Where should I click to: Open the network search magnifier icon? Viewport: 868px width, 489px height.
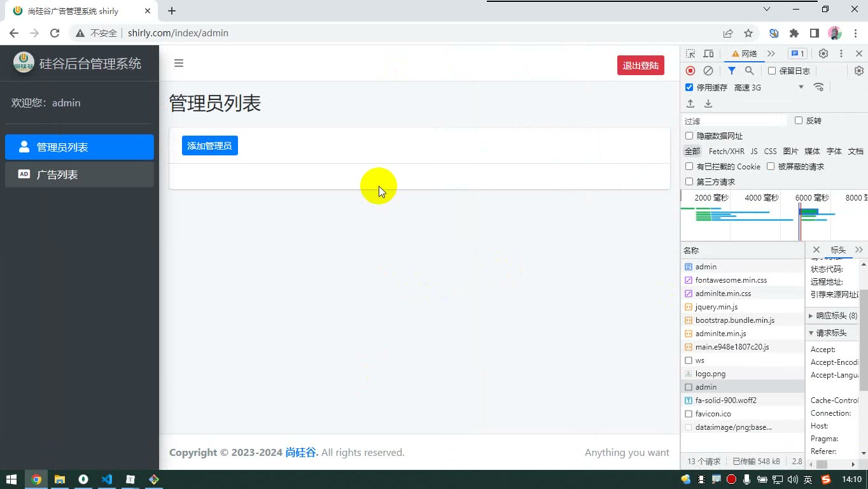(x=750, y=71)
